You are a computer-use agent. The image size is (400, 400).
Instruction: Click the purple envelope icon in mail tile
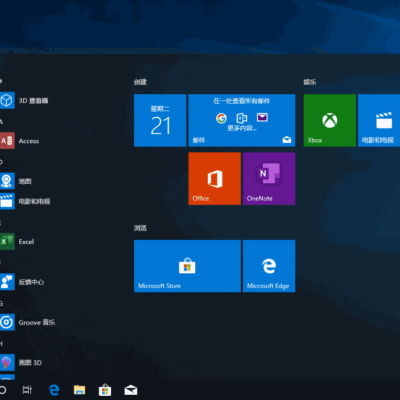click(x=262, y=117)
